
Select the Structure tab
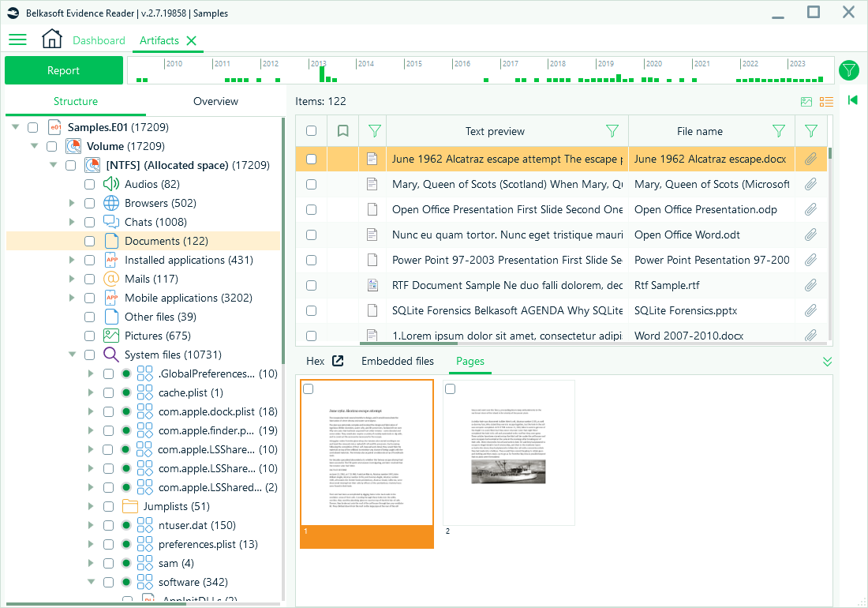click(x=76, y=101)
